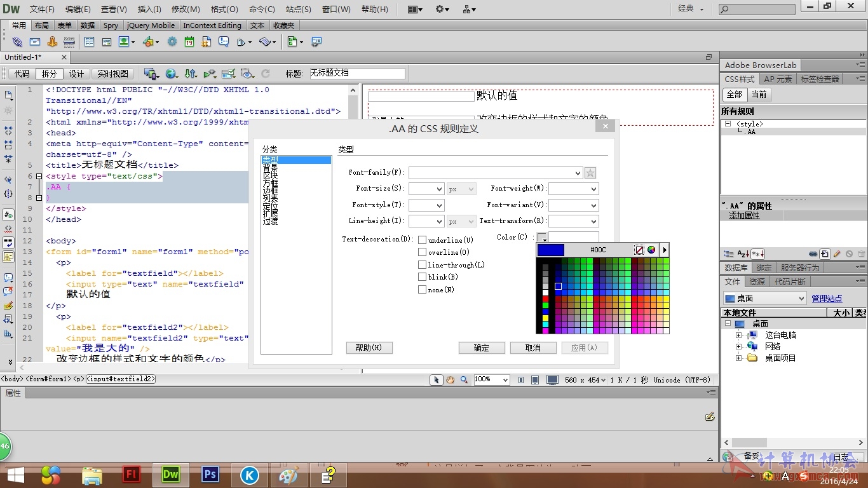Image resolution: width=868 pixels, height=488 pixels.
Task: Click the Color(C) swatch button
Action: pos(542,238)
